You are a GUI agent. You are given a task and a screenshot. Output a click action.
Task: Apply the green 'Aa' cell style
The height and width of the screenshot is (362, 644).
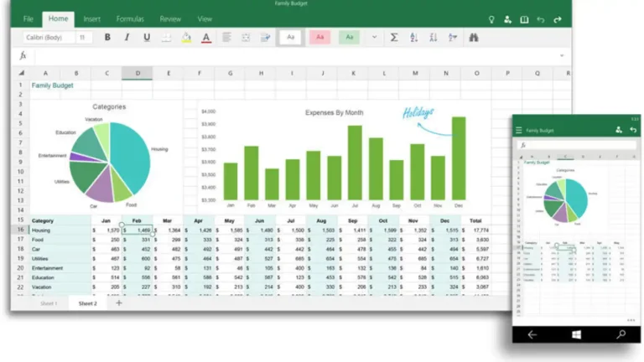[x=349, y=38]
